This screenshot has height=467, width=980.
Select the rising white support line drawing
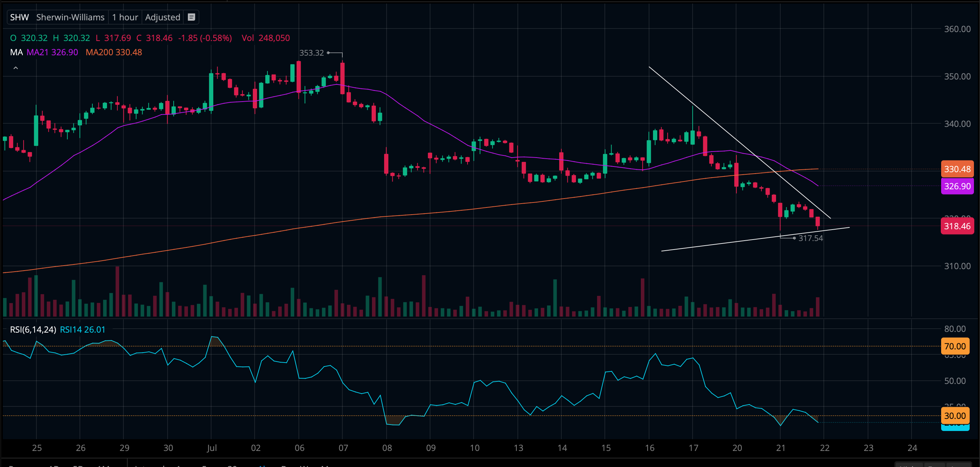tap(756, 239)
